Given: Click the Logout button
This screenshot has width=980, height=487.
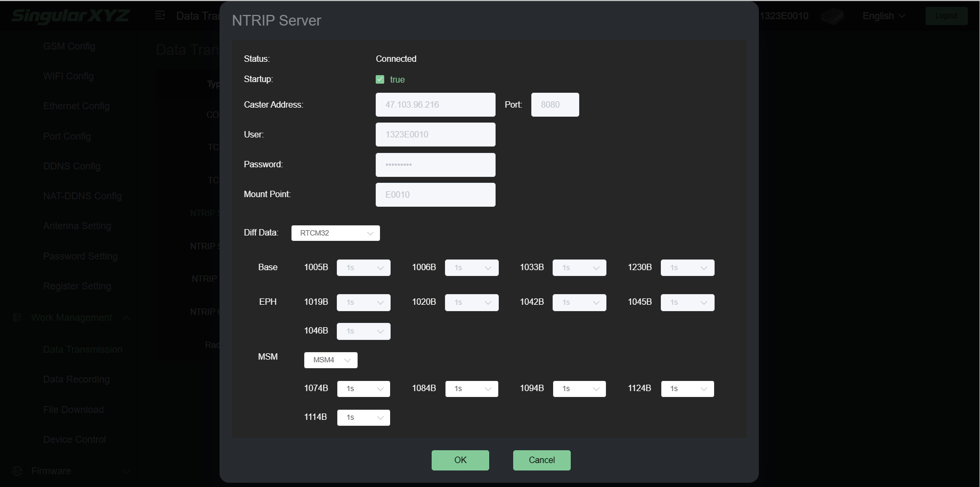Looking at the screenshot, I should [x=946, y=16].
